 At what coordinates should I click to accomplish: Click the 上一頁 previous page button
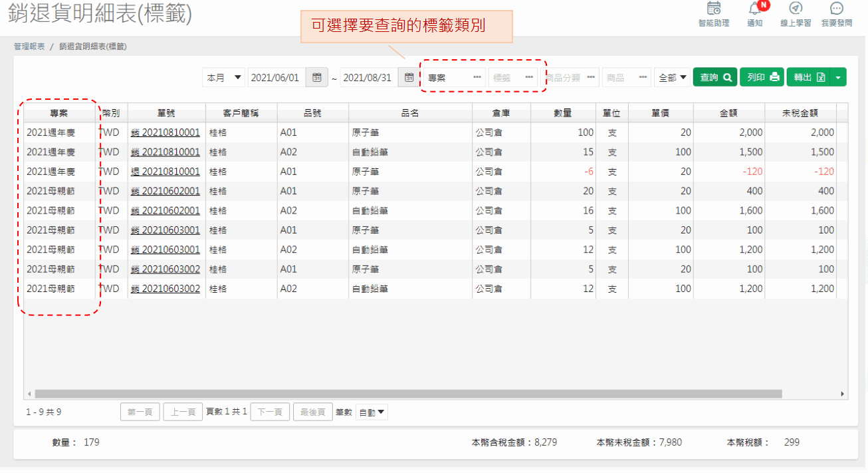[x=183, y=412]
